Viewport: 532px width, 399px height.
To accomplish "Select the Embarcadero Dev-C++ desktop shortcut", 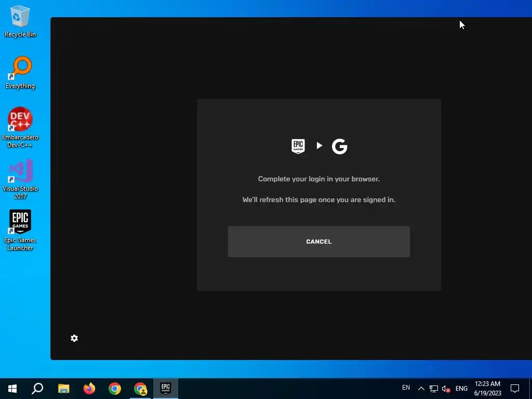I will (20, 128).
